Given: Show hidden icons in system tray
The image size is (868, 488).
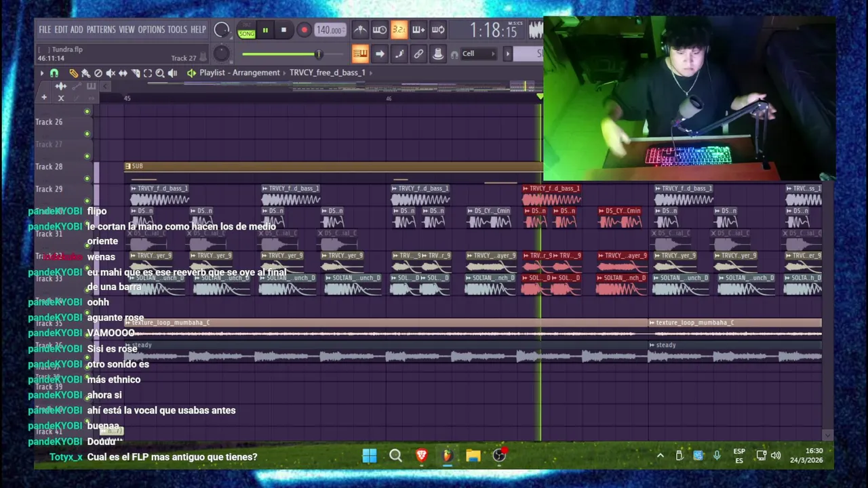Looking at the screenshot, I should tap(660, 455).
